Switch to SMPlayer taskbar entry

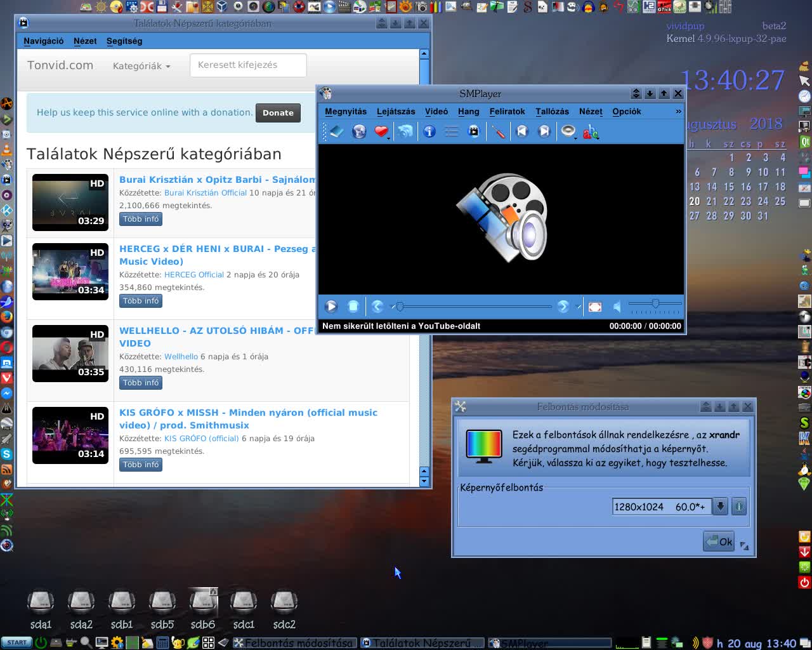coord(549,643)
